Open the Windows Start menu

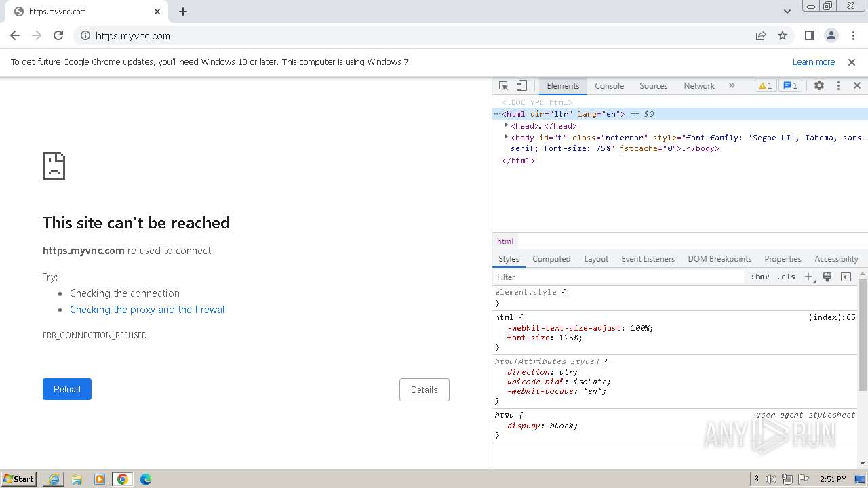pyautogui.click(x=19, y=479)
